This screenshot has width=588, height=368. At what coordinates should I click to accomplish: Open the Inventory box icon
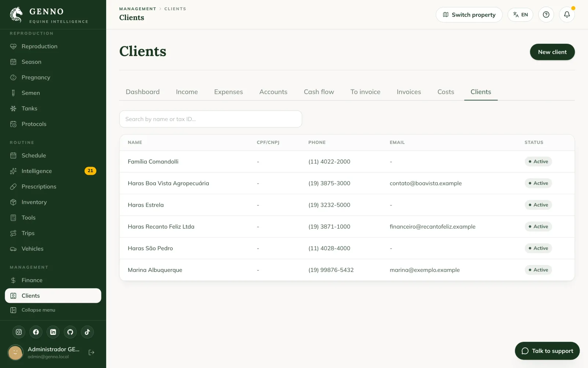(x=13, y=202)
